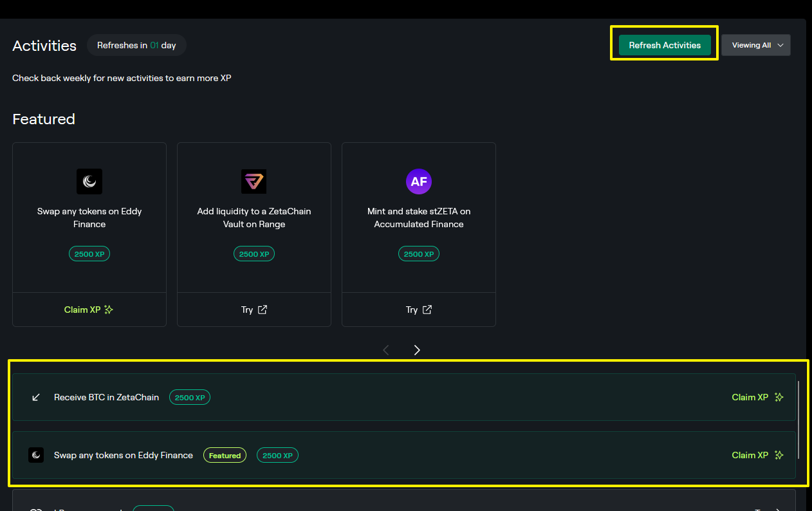Viewport: 812px width, 511px height.
Task: Click the Refreshes in 01 day pill
Action: pos(136,45)
